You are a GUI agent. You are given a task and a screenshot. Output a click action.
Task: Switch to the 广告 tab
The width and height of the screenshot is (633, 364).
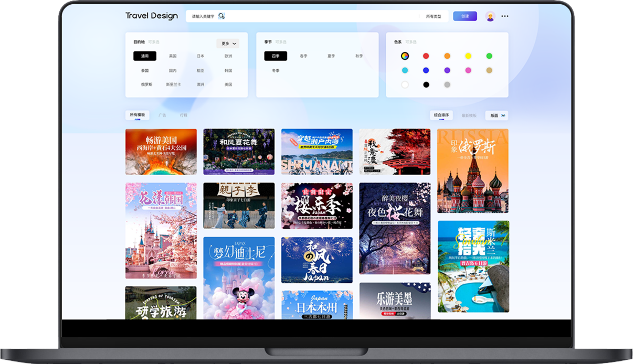coord(162,115)
